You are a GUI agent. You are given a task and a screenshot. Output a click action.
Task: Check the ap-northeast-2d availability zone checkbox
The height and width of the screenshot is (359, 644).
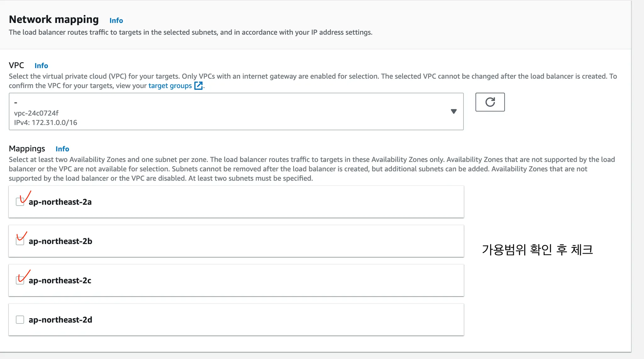pos(20,320)
